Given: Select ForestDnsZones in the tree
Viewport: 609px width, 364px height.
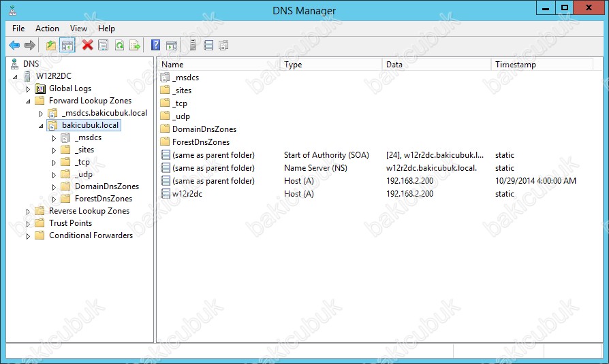Looking at the screenshot, I should tap(104, 198).
